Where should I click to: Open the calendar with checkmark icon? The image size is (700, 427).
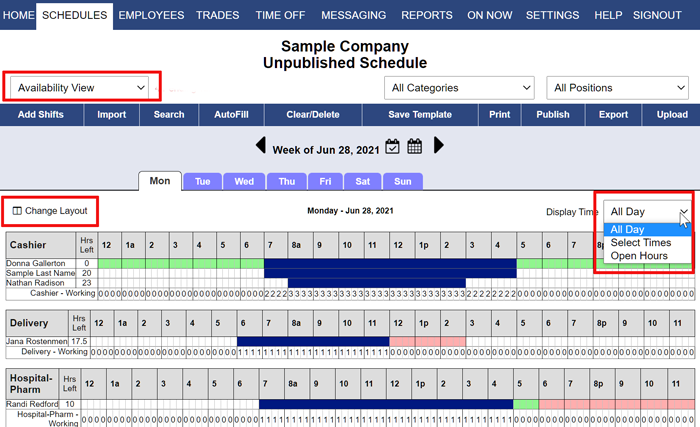(392, 146)
